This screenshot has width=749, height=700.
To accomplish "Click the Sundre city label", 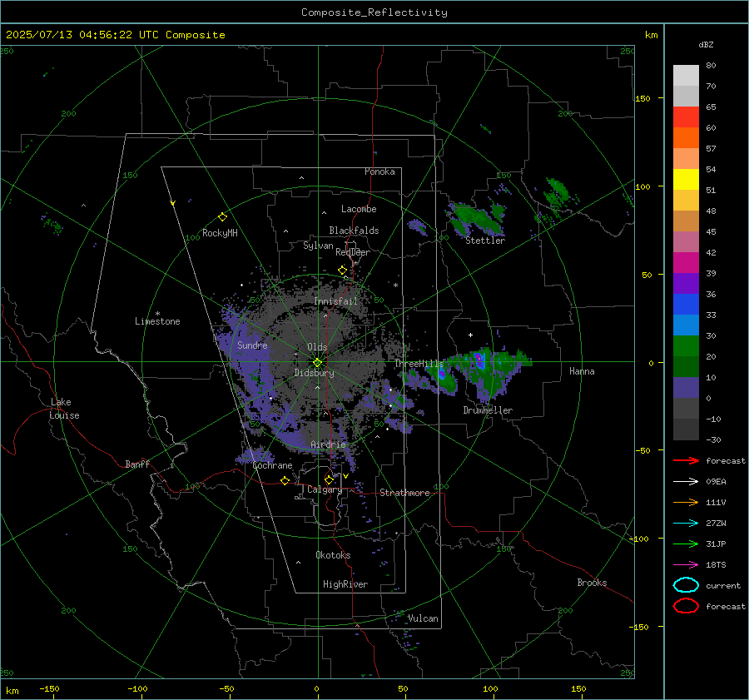I will click(x=252, y=345).
